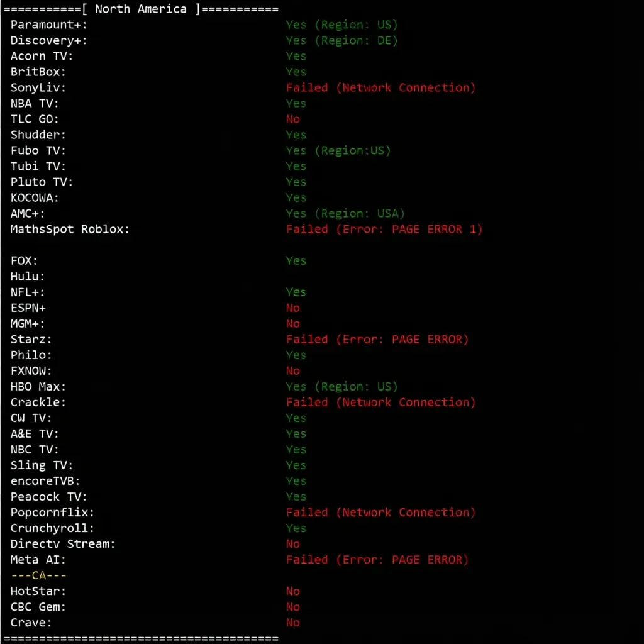The image size is (644, 644).
Task: Select the 'encoreTVB:' label
Action: pyautogui.click(x=45, y=481)
